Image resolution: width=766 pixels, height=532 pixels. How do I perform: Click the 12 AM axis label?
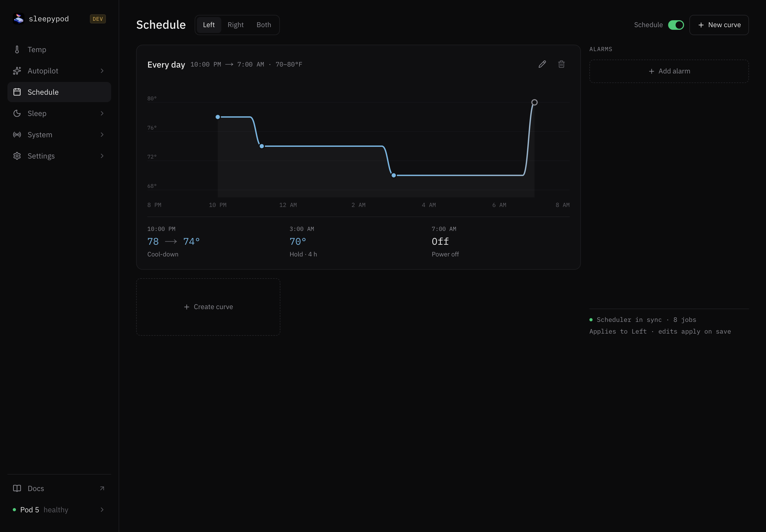(288, 205)
